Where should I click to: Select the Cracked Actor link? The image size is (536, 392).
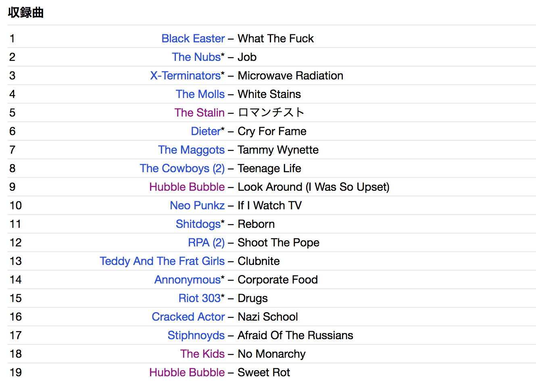[188, 317]
